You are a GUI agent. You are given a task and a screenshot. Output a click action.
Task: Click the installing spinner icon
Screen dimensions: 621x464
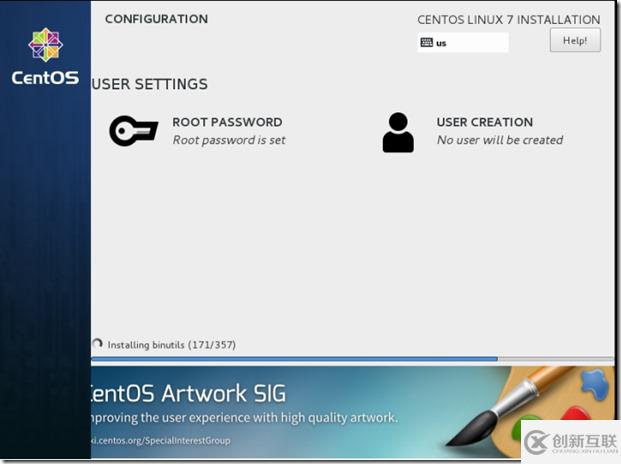tap(97, 344)
